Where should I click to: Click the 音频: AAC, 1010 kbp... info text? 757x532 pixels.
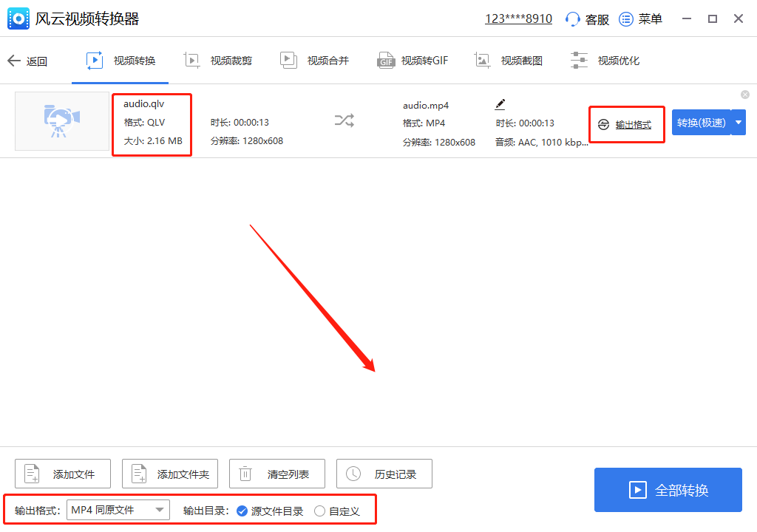541,143
